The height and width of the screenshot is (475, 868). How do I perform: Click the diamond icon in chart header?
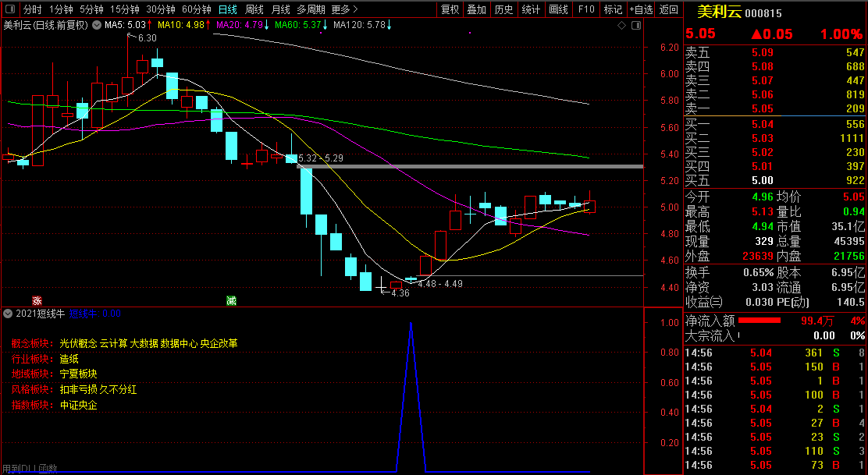(x=621, y=26)
